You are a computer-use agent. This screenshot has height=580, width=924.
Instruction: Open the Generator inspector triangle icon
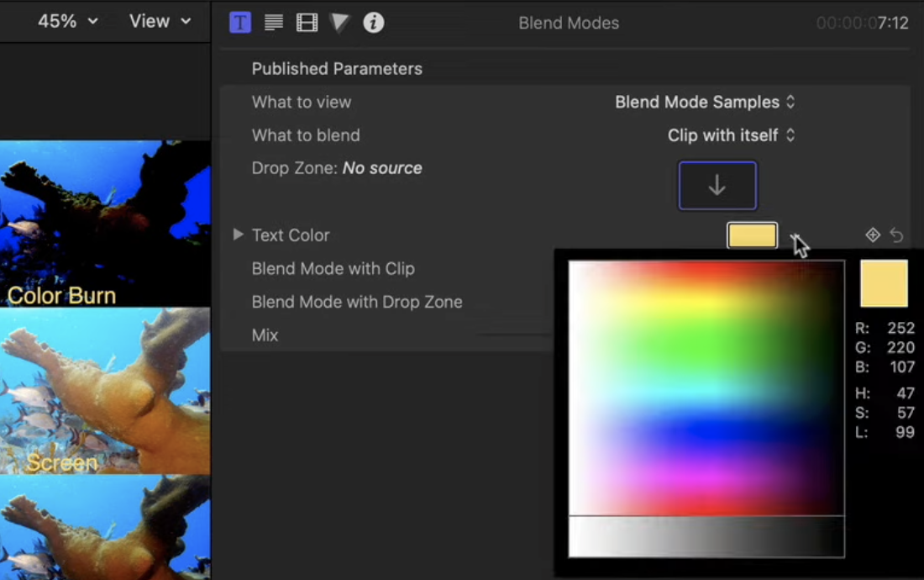coord(340,23)
